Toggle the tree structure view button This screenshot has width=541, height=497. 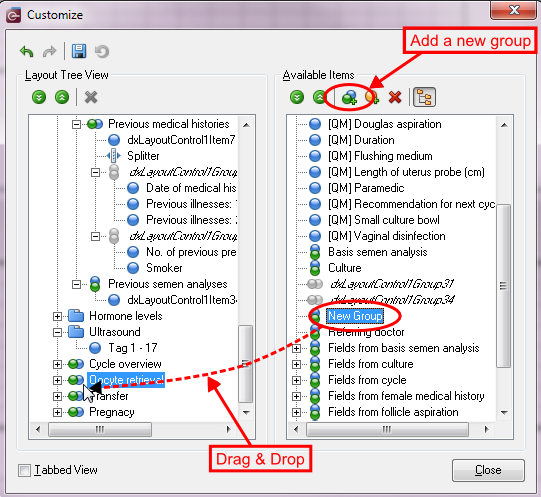tap(424, 97)
